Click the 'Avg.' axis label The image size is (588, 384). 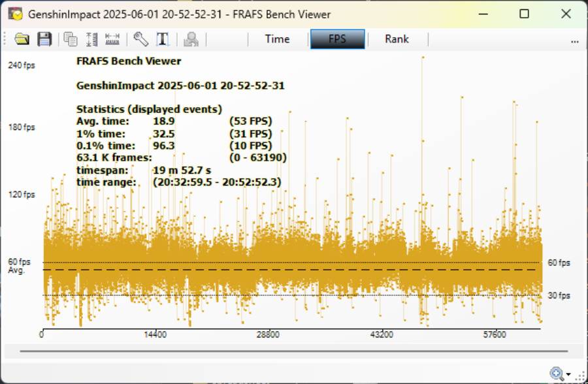click(x=16, y=270)
